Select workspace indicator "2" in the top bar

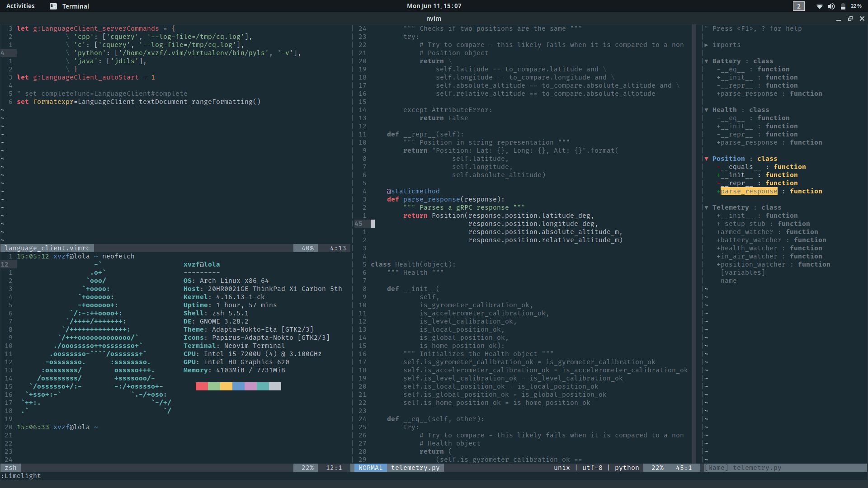[x=798, y=6]
